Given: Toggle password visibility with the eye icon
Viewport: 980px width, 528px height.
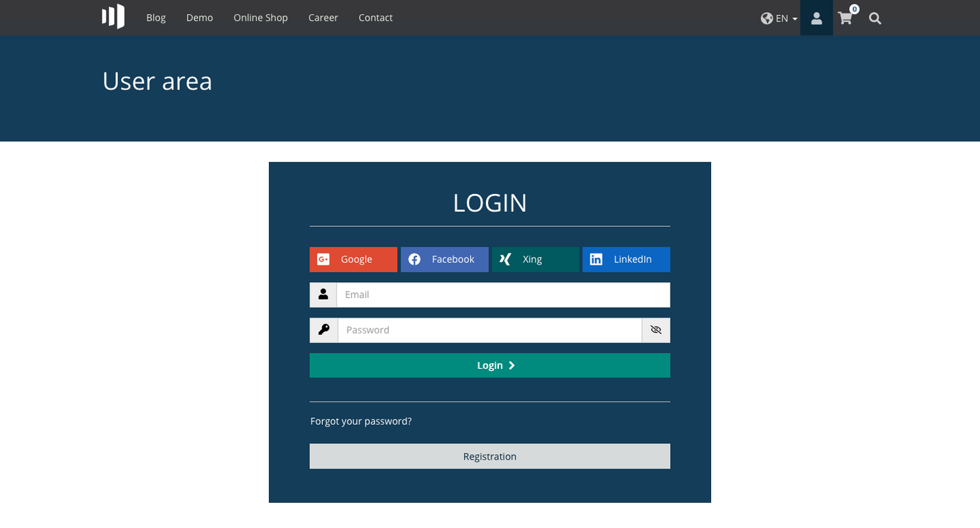Looking at the screenshot, I should (x=656, y=330).
